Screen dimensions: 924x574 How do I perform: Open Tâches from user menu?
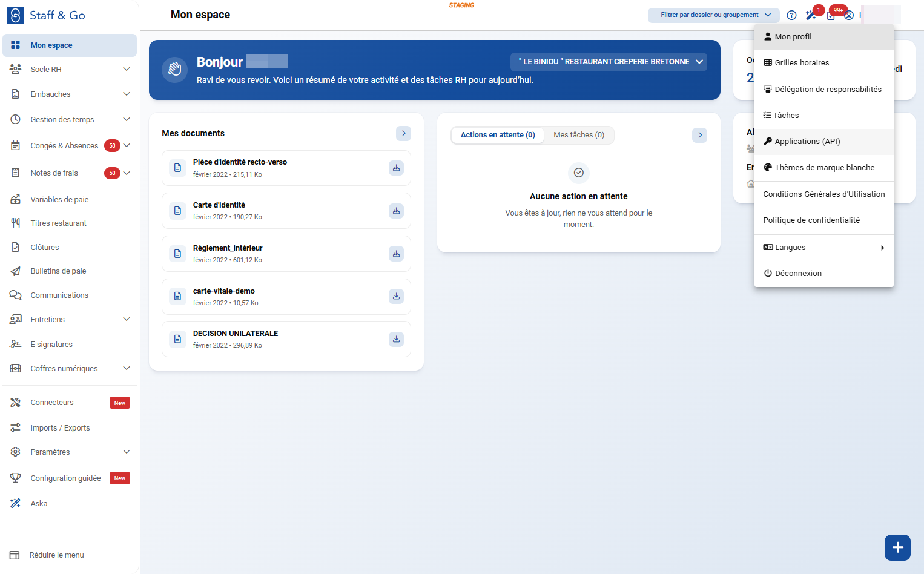(824, 116)
